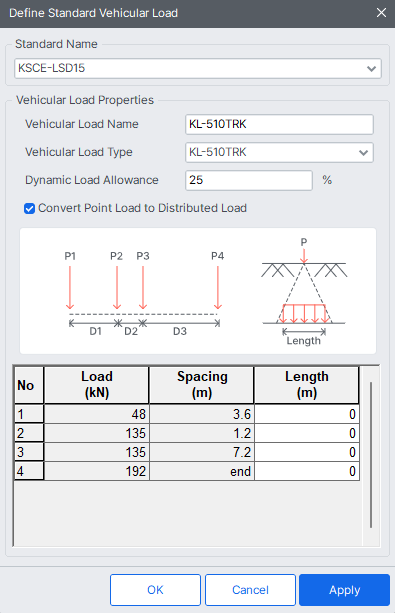
Task: Click the spacing cell with value 1.2
Action: click(x=202, y=433)
